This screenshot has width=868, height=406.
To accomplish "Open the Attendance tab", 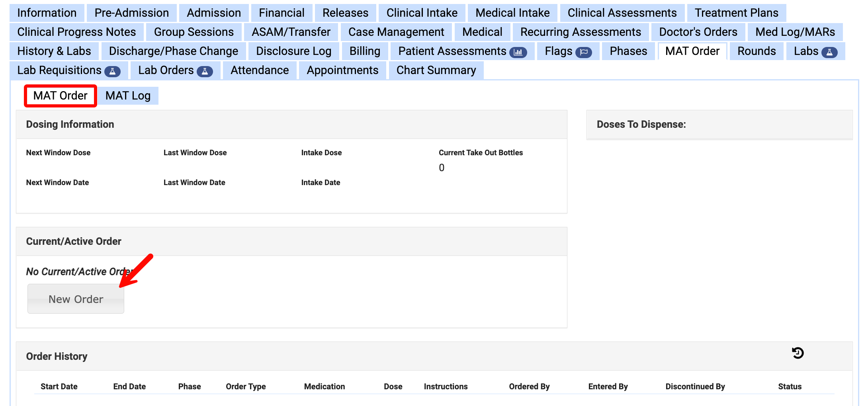I will [x=259, y=70].
